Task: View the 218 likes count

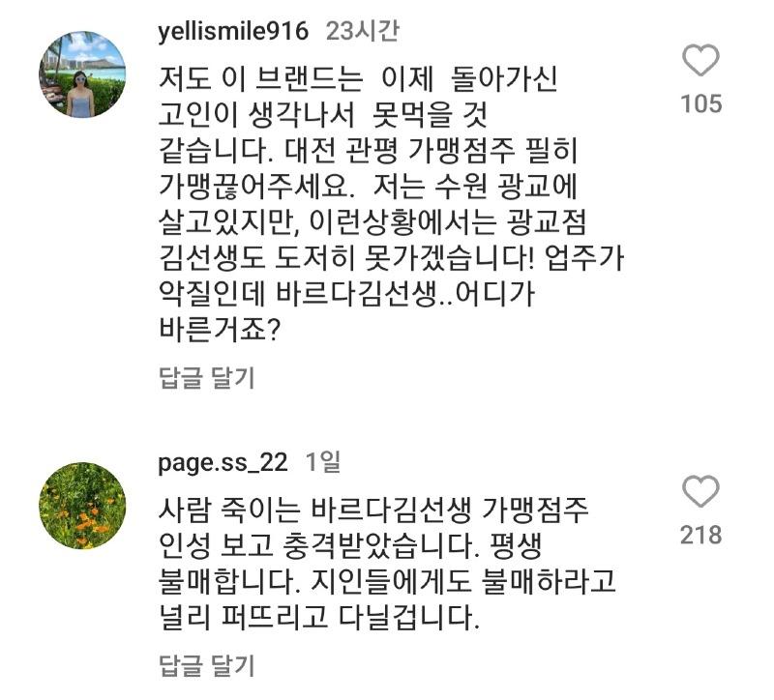Action: (x=700, y=536)
